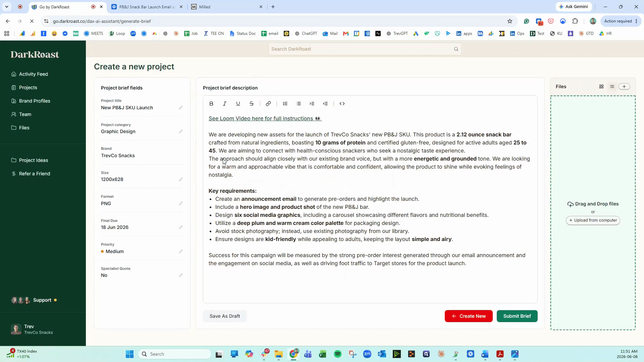Open Refer a Friend

pyautogui.click(x=31, y=174)
